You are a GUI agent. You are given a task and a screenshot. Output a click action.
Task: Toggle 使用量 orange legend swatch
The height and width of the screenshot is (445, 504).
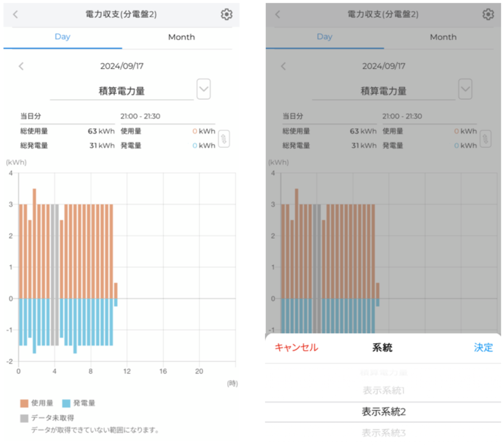click(x=24, y=403)
